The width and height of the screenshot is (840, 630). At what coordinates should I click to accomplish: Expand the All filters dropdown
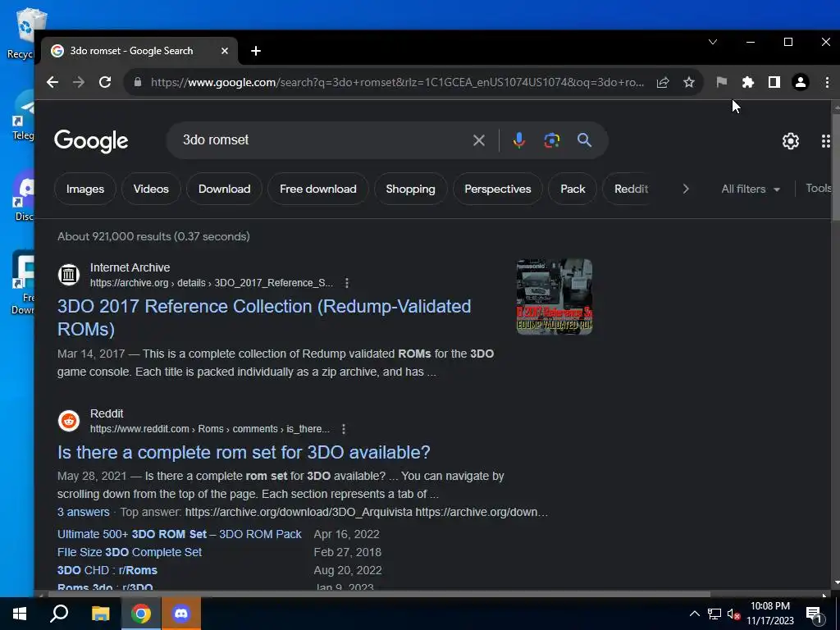[750, 189]
